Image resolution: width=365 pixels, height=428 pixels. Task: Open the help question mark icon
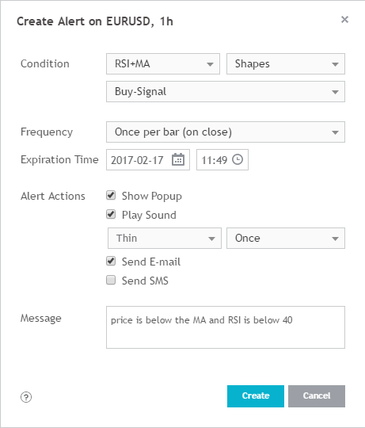tap(26, 397)
